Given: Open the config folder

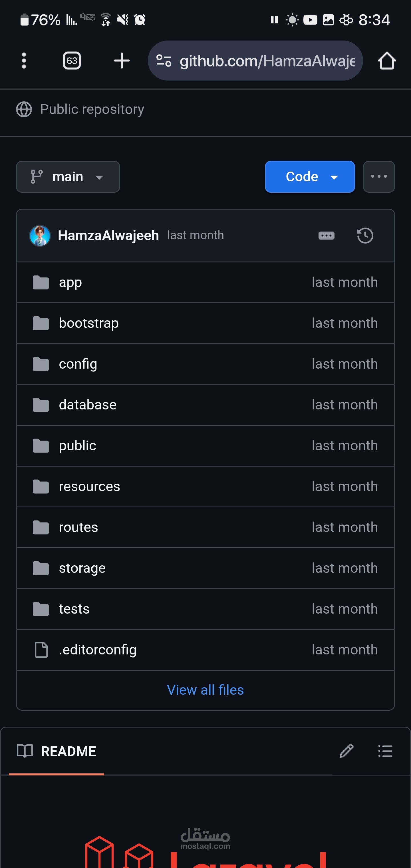Looking at the screenshot, I should (x=78, y=364).
